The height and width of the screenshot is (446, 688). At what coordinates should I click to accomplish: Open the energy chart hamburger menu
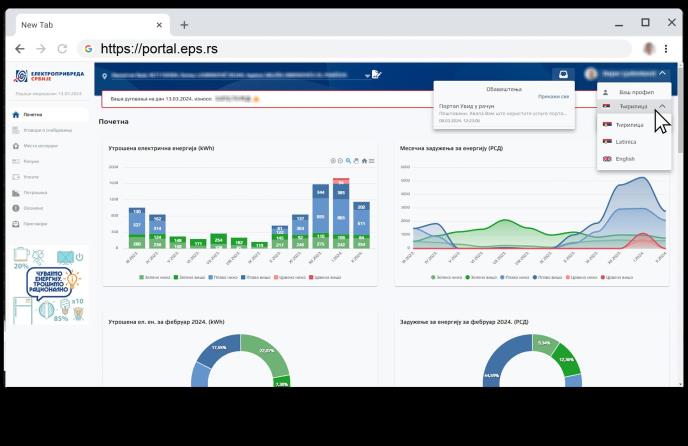(x=372, y=160)
